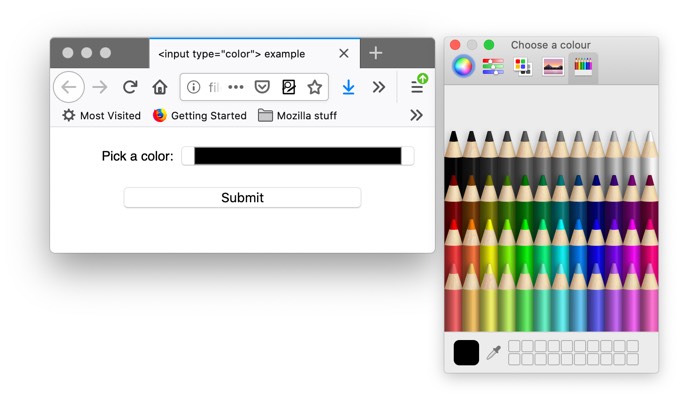Screen dimensions: 700x412
Task: Select the pencils picker tab
Action: pyautogui.click(x=583, y=67)
